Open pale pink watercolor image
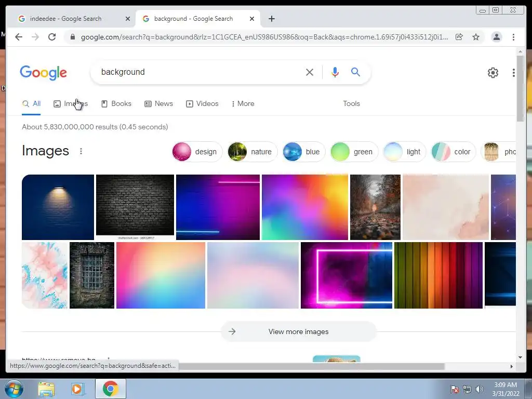Image resolution: width=532 pixels, height=399 pixels. point(446,207)
